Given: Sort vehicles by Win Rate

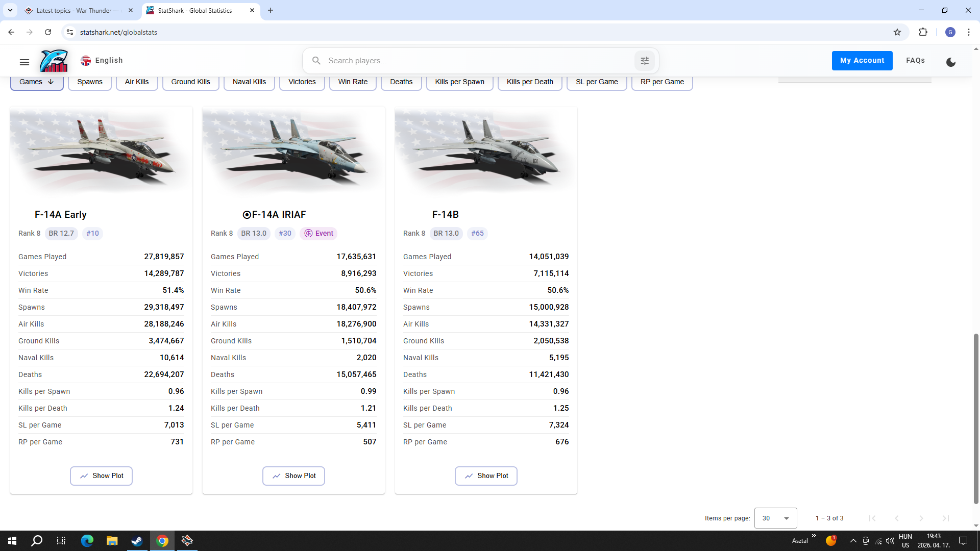Looking at the screenshot, I should pyautogui.click(x=353, y=82).
